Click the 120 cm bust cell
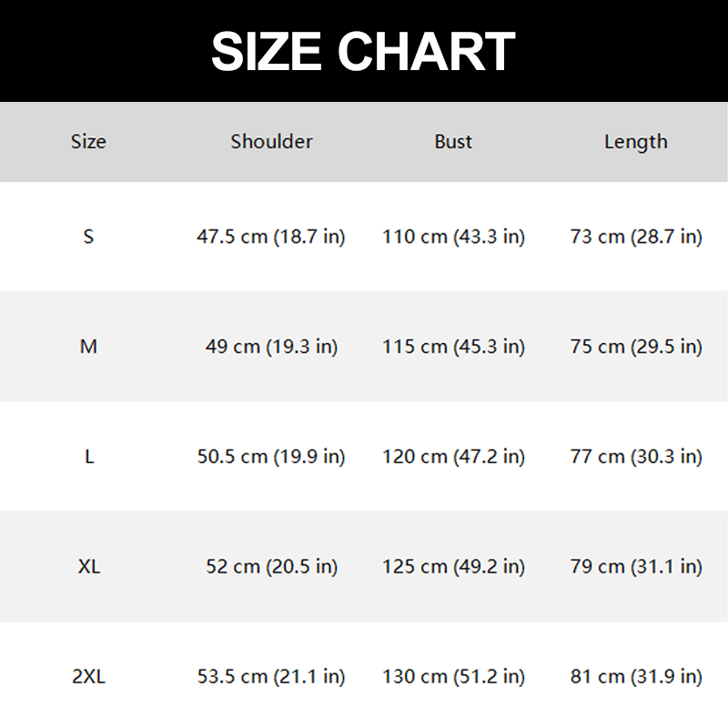This screenshot has width=728, height=728. point(453,457)
